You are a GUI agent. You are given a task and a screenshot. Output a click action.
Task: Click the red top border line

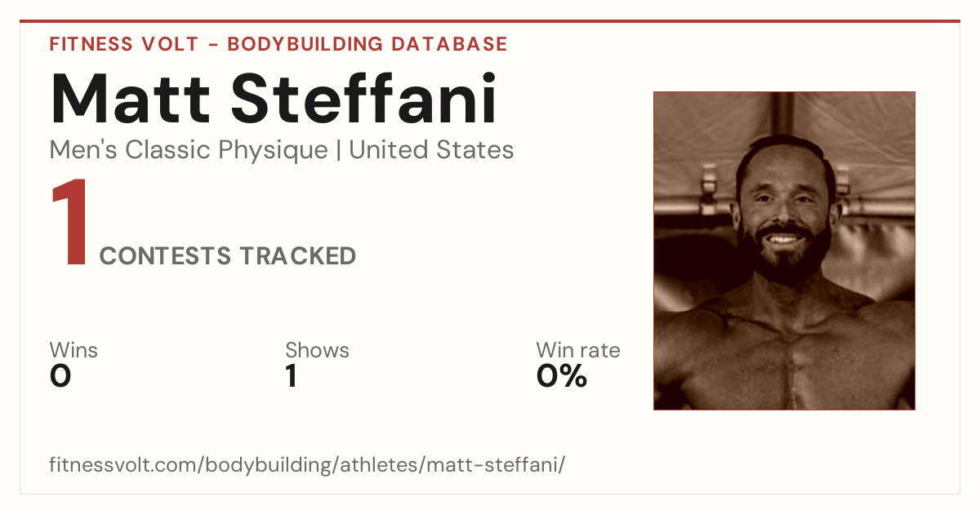[490, 21]
